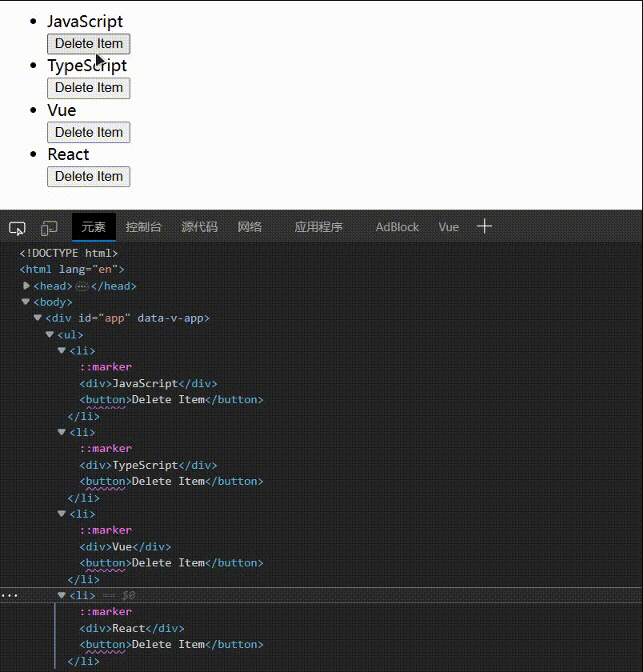
Task: Open the 应用程序 tab
Action: coord(318,226)
